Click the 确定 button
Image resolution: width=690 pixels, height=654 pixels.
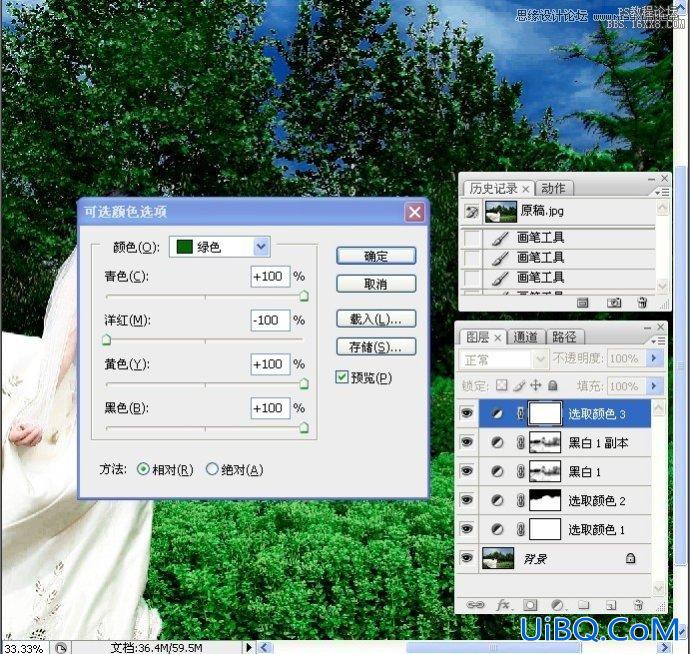point(376,256)
